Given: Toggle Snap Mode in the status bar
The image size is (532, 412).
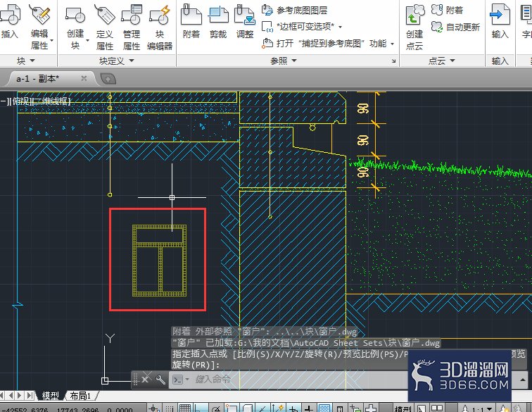Looking at the screenshot, I should (x=169, y=408).
